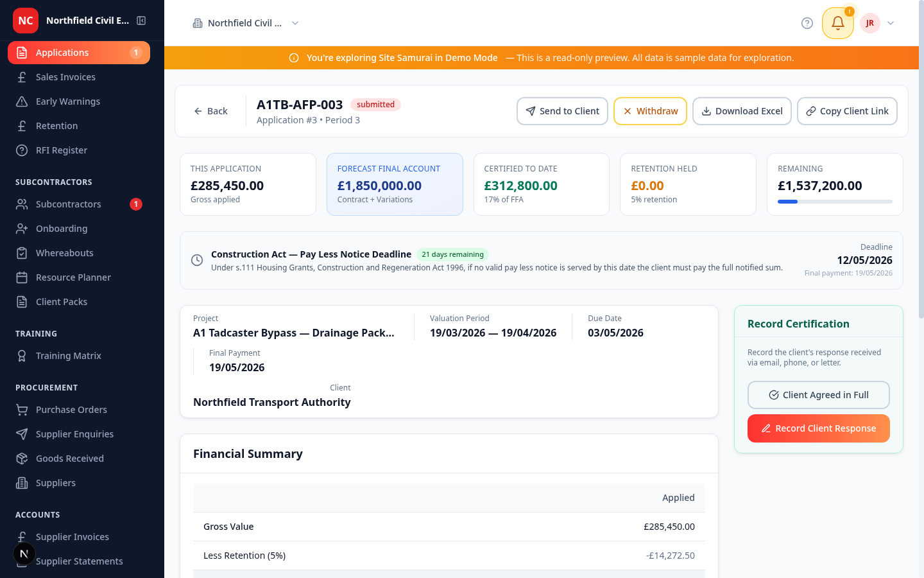Open Purchase Orders using its cart icon

pos(22,409)
